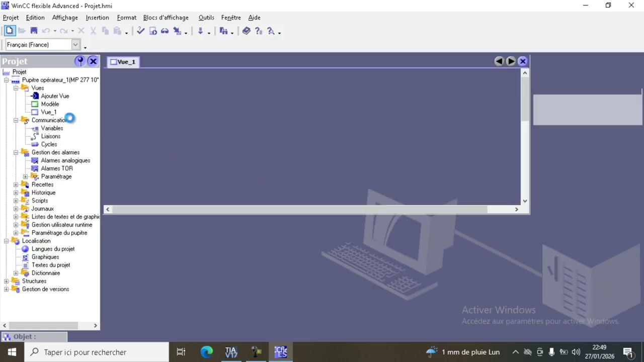Screen dimensions: 644x362
Task: Select Ajouter Vue in project tree
Action: pyautogui.click(x=55, y=96)
